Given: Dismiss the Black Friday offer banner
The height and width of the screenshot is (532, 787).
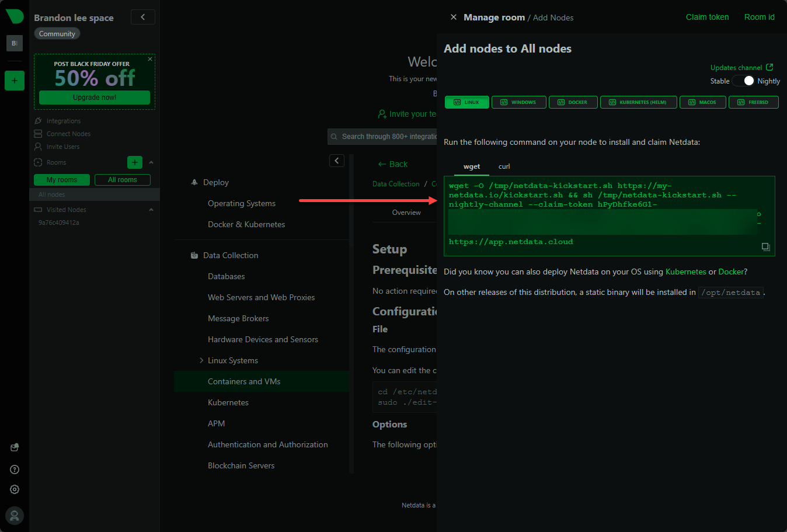Looking at the screenshot, I should [x=150, y=59].
